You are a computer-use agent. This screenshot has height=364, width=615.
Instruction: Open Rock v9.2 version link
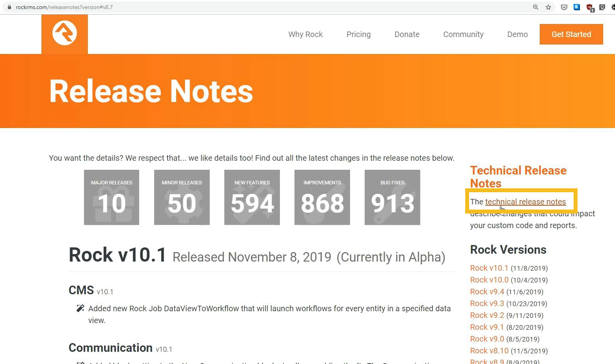[x=487, y=315]
